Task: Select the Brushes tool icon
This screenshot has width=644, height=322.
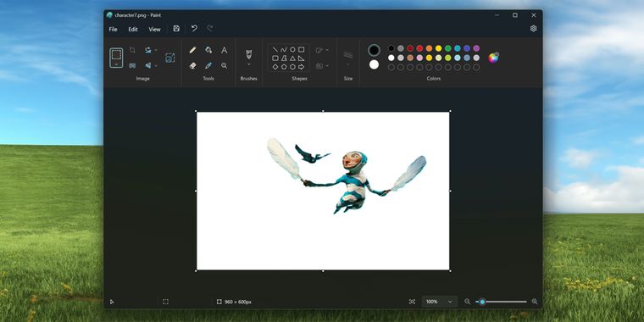Action: coord(248,53)
